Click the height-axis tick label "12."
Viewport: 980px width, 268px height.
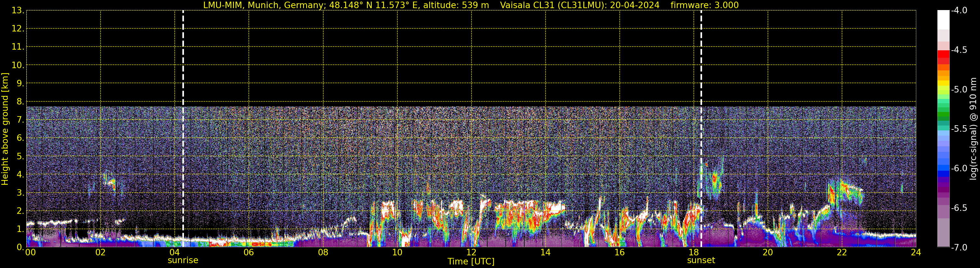tap(18, 29)
